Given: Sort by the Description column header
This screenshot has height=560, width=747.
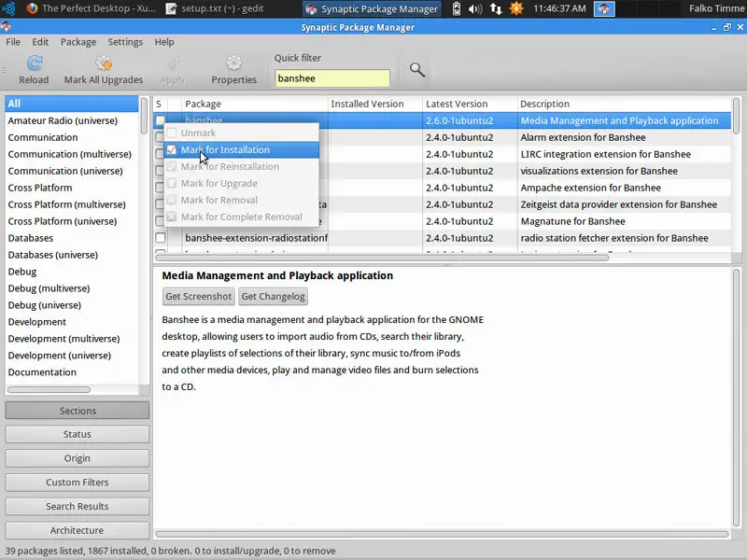Looking at the screenshot, I should pyautogui.click(x=624, y=104).
